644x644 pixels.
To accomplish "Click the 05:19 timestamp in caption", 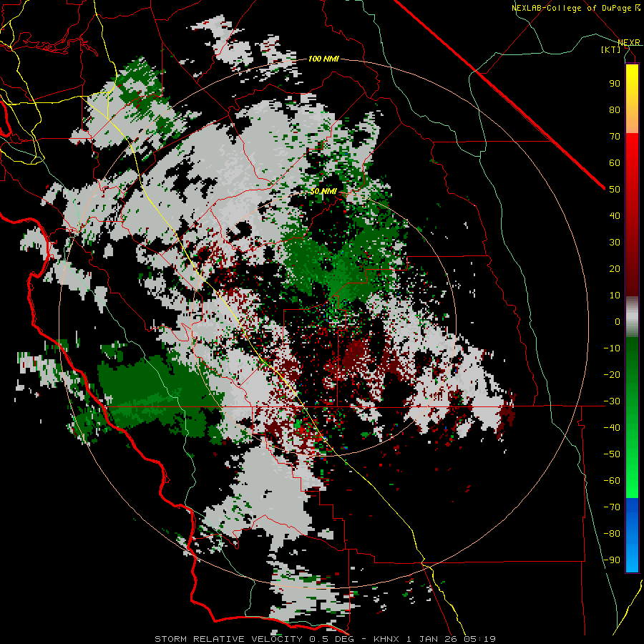I will [479, 639].
